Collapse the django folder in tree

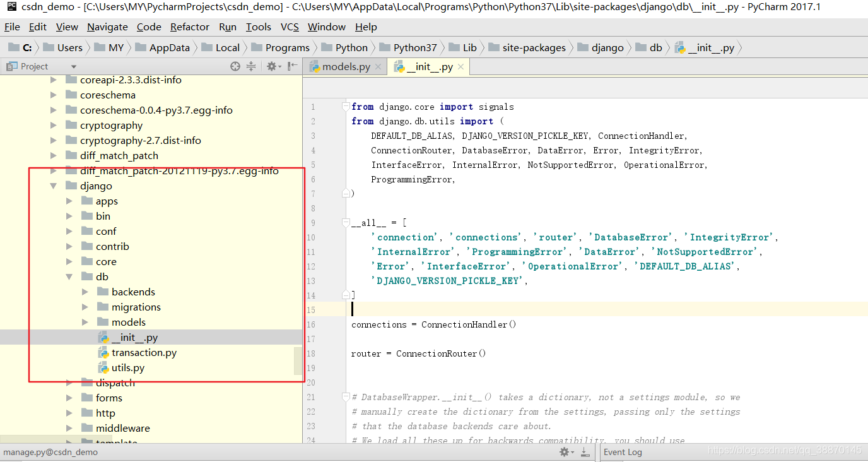(x=54, y=186)
